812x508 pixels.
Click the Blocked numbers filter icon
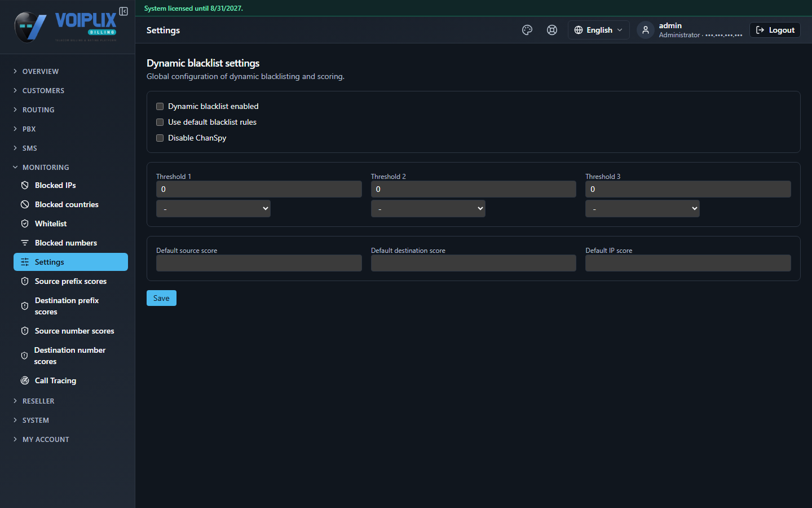tap(25, 243)
